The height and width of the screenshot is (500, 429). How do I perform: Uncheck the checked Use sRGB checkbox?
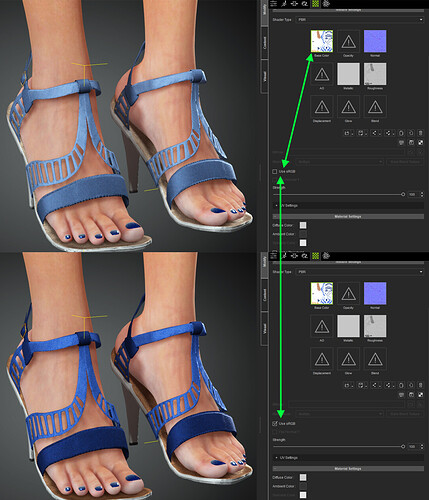click(275, 423)
